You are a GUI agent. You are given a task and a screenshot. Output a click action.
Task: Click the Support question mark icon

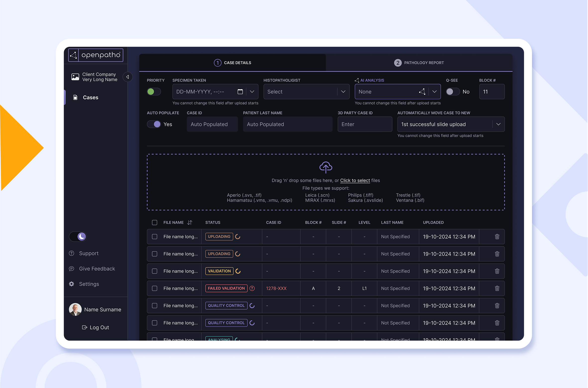[71, 253]
